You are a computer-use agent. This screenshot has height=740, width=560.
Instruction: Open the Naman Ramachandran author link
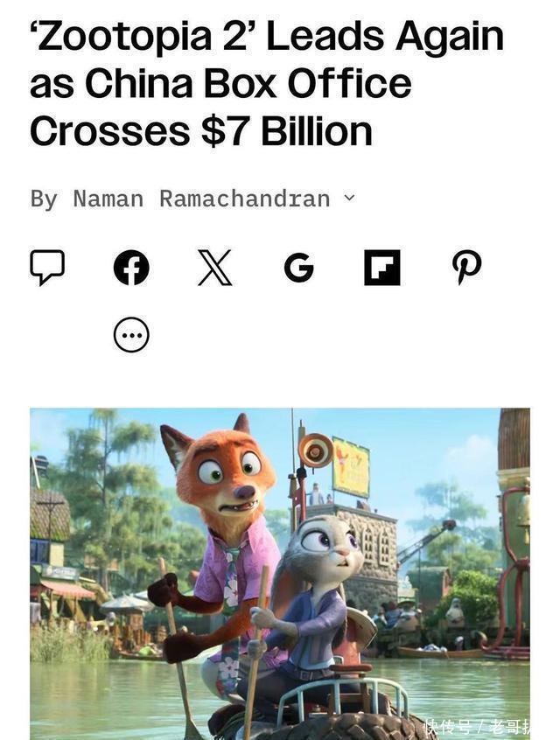click(x=201, y=199)
